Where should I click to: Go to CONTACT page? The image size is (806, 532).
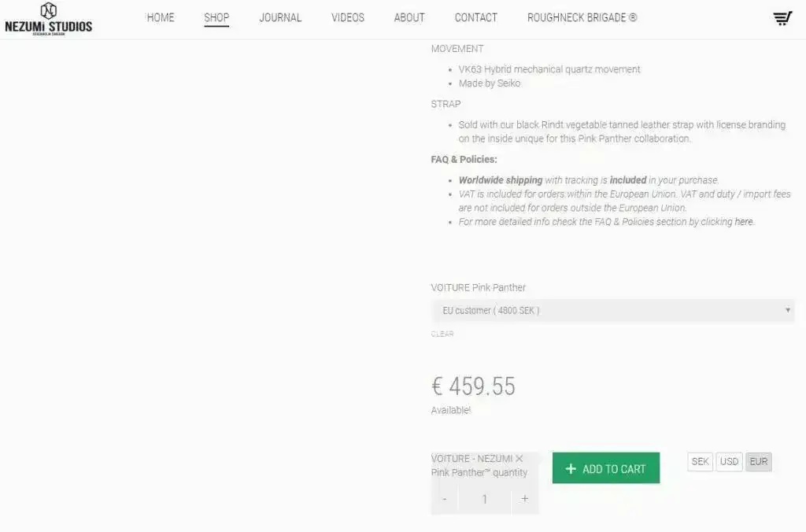pos(476,17)
